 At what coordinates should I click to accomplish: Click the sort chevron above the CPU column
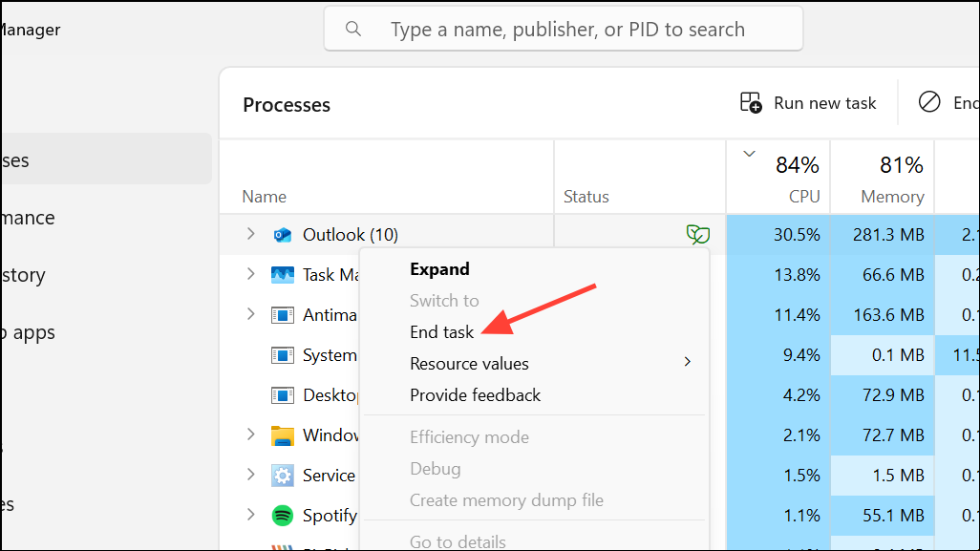click(751, 152)
